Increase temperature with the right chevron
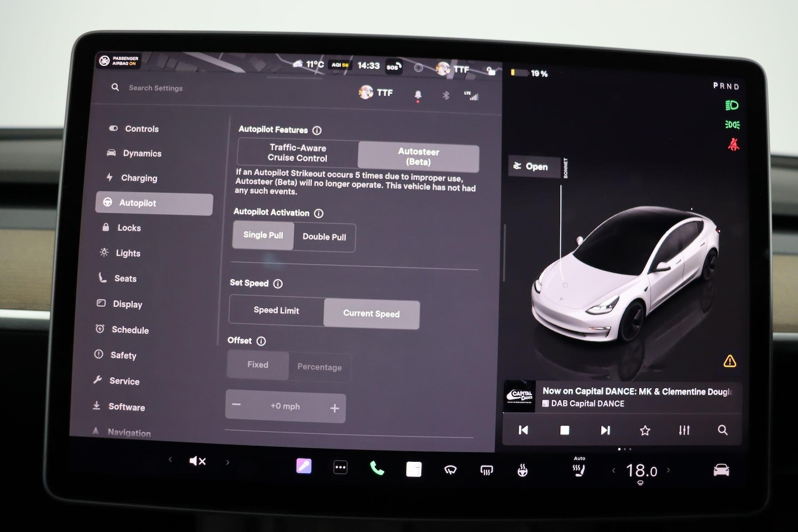This screenshot has width=798, height=532. pyautogui.click(x=669, y=470)
